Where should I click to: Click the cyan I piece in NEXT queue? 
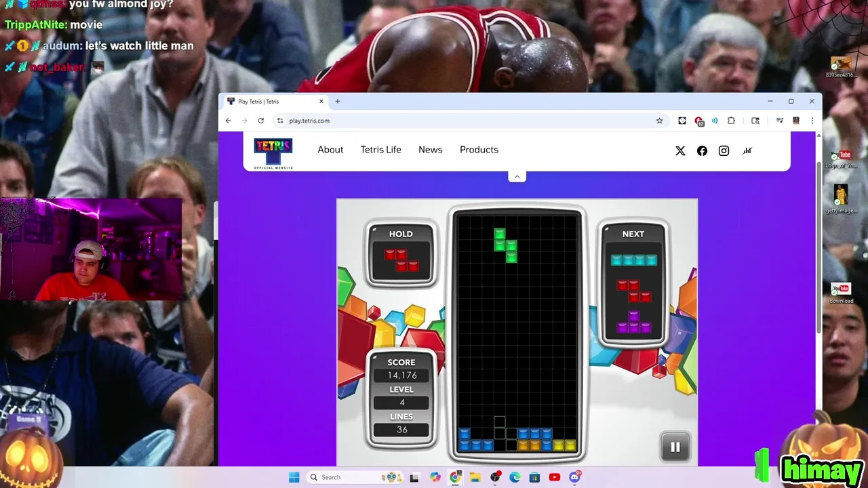click(x=633, y=260)
